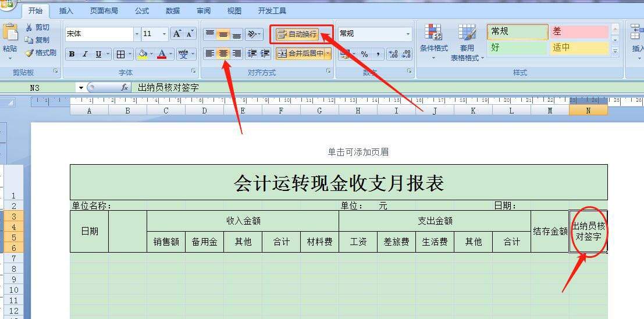Image resolution: width=644 pixels, height=319 pixels.
Task: Expand Paste options arrow below 粘贴
Action: [10, 58]
